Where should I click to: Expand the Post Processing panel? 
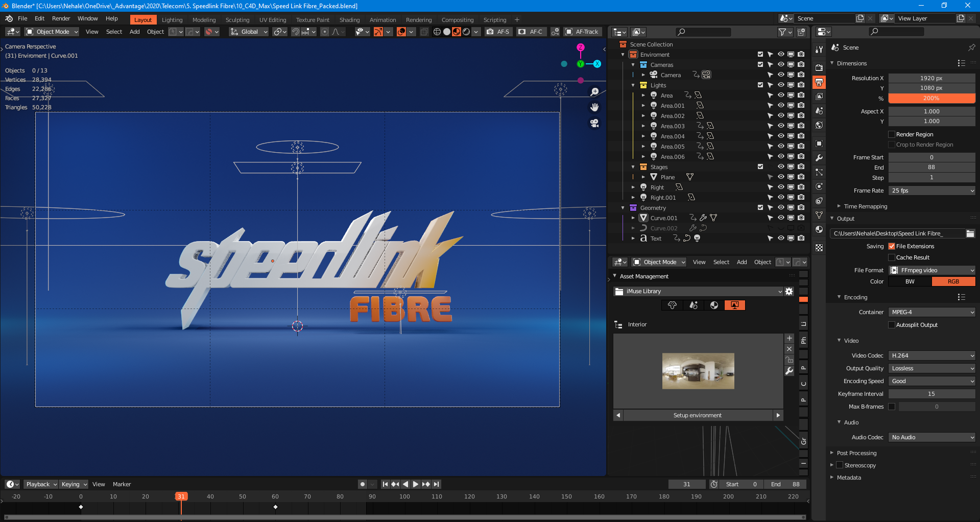[x=856, y=453]
